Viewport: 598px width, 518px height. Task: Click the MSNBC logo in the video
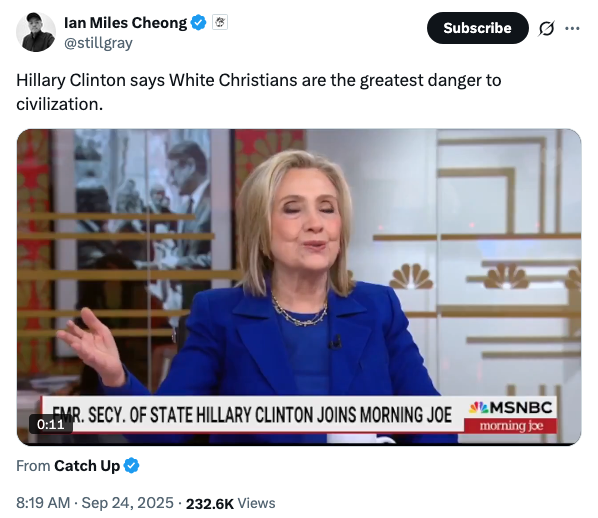click(x=511, y=408)
